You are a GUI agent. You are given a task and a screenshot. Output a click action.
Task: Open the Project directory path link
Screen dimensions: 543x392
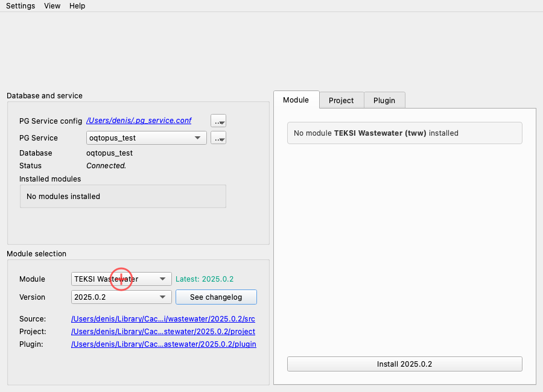(x=163, y=332)
